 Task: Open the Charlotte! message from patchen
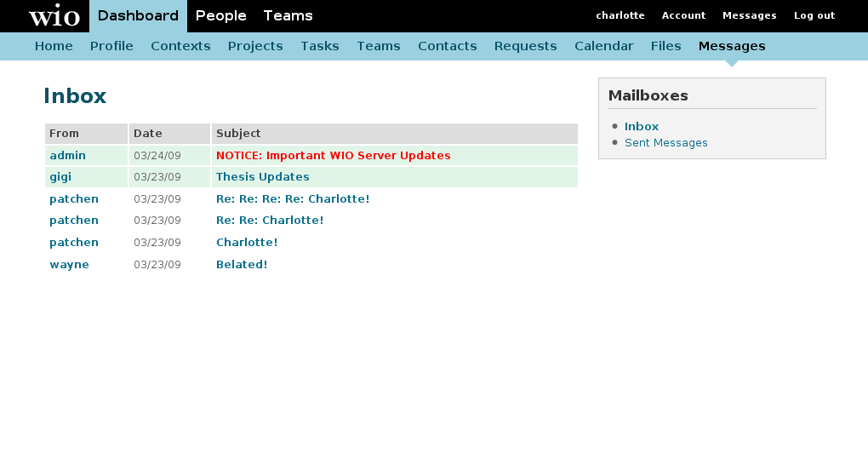pos(247,243)
